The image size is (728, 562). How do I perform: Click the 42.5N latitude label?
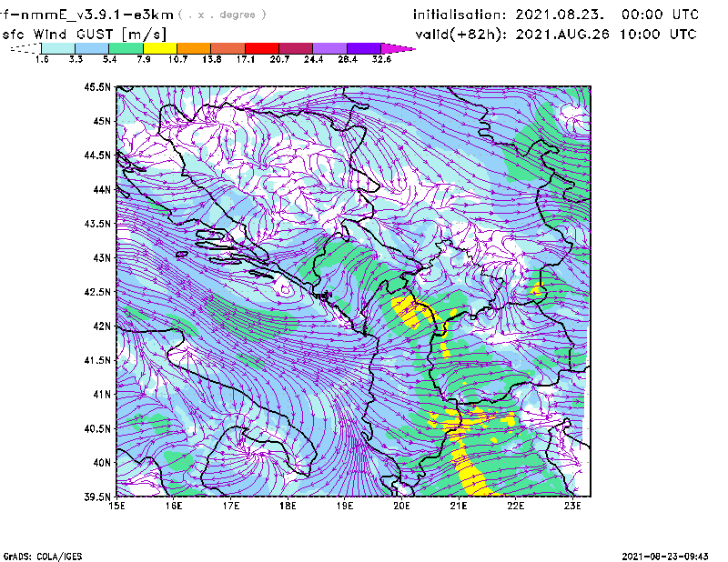(97, 292)
